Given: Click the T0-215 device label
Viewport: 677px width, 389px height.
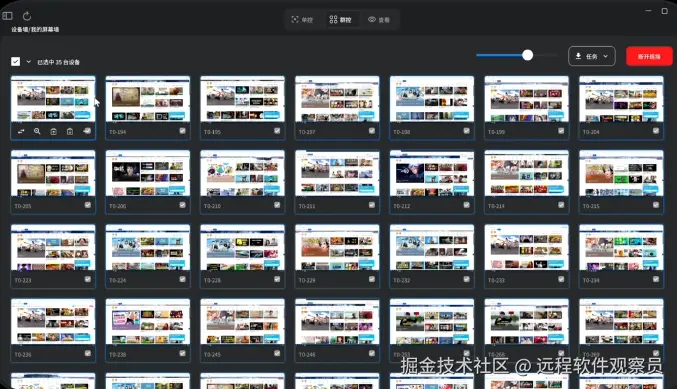Looking at the screenshot, I should click(591, 206).
